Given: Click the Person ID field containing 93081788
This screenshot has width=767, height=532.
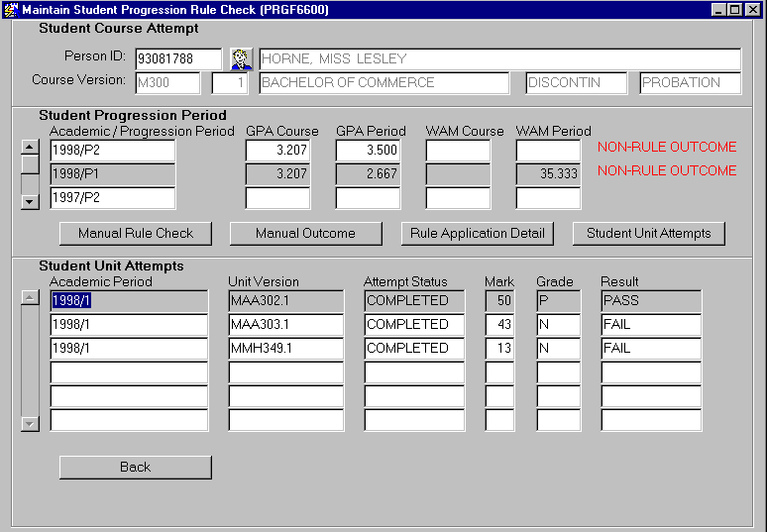Looking at the screenshot, I should coord(178,59).
